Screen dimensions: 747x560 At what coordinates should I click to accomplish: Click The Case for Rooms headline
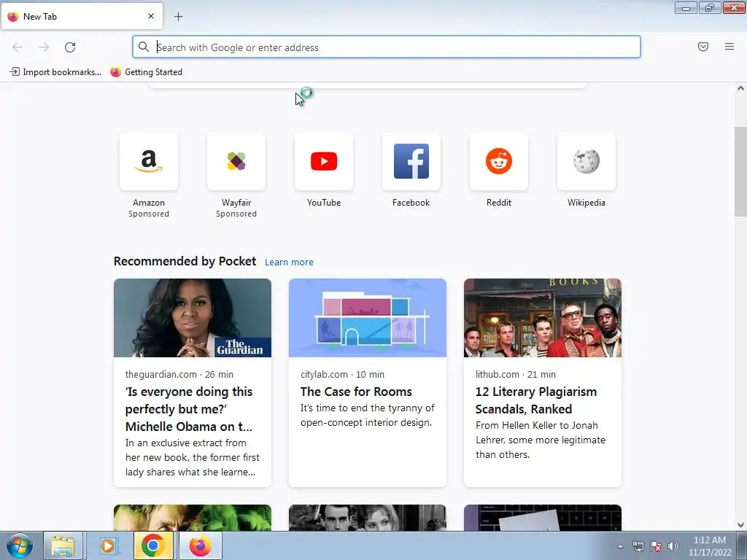pos(356,392)
